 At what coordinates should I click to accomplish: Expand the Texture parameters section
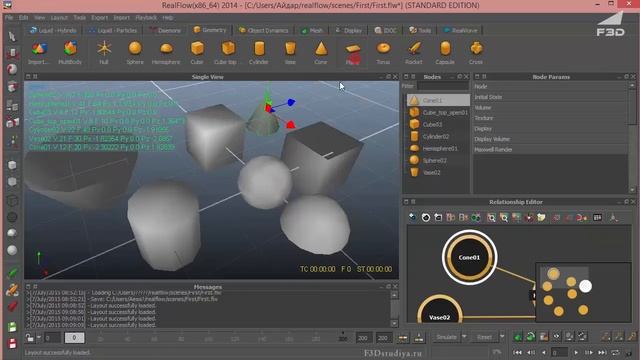point(550,118)
